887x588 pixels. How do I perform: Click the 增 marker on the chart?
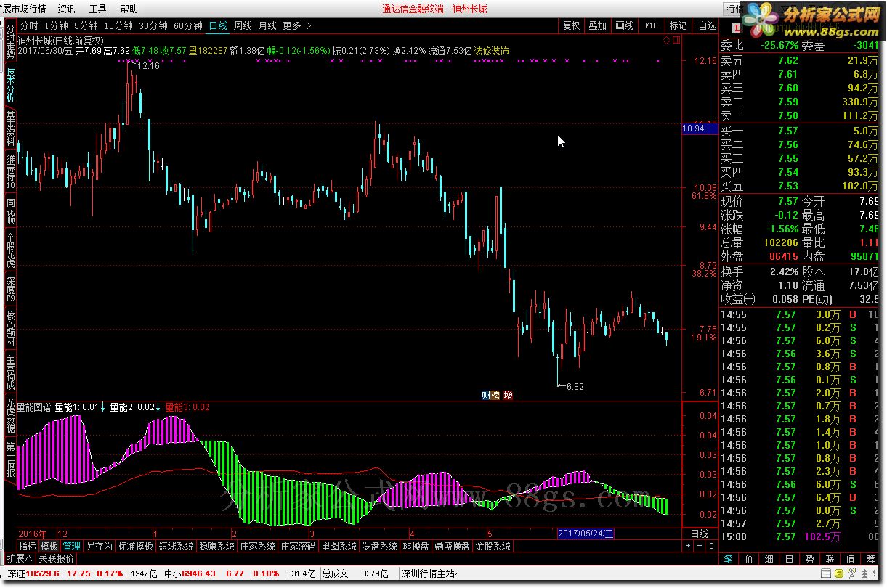[508, 396]
